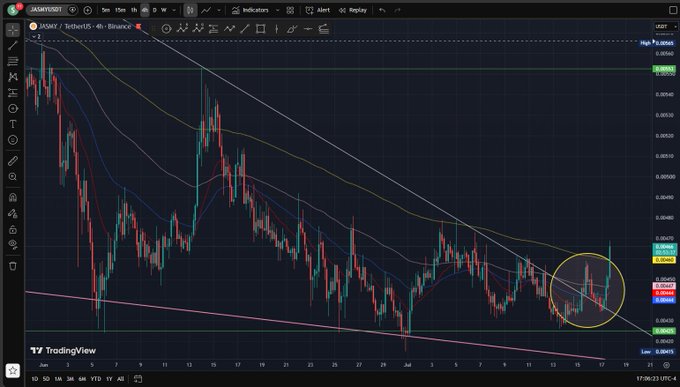Set date range to YTD
The height and width of the screenshot is (387, 680).
(x=96, y=379)
